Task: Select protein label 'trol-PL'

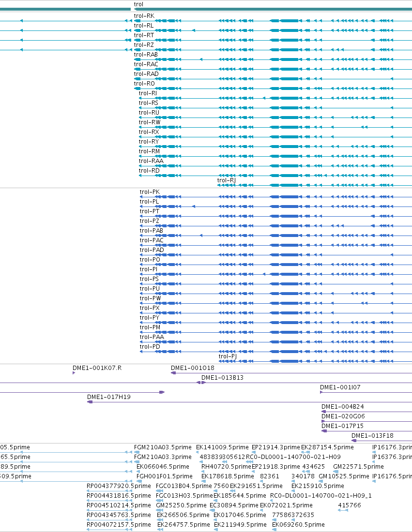Action: click(149, 202)
